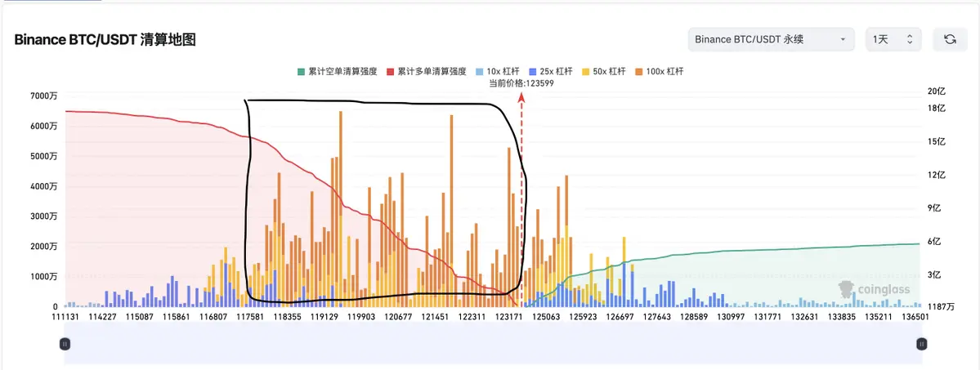Click x-axis label 130997
This screenshot has height=370, width=980.
pyautogui.click(x=732, y=317)
